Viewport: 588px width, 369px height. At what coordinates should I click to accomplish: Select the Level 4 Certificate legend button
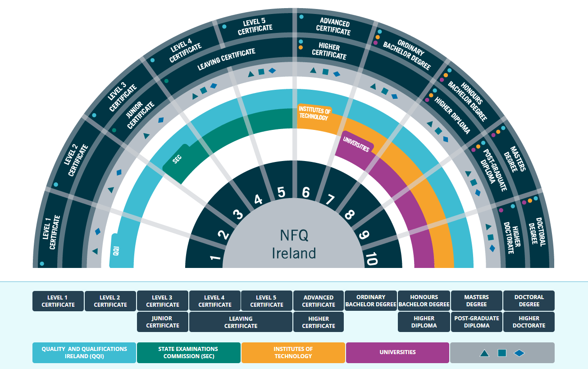(x=215, y=301)
